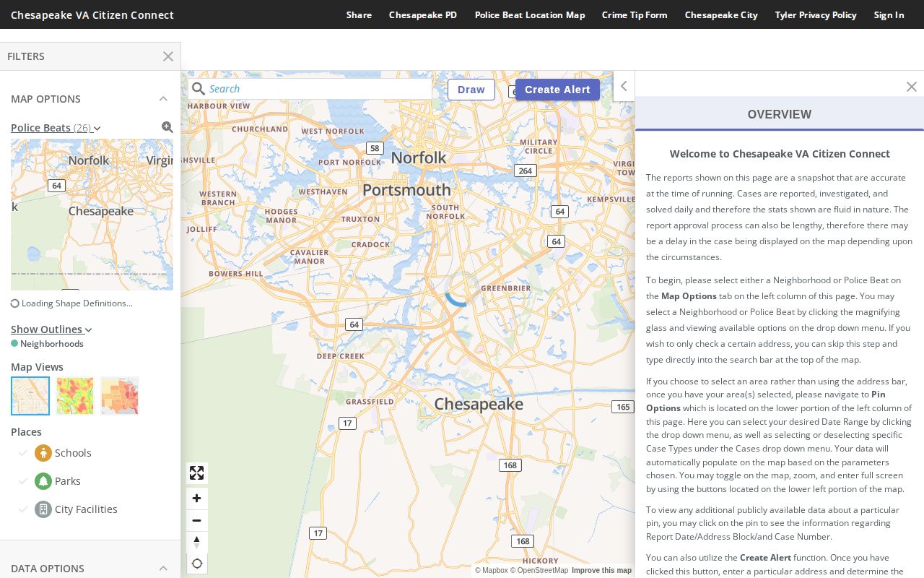Click the green Parks place icon

point(43,481)
